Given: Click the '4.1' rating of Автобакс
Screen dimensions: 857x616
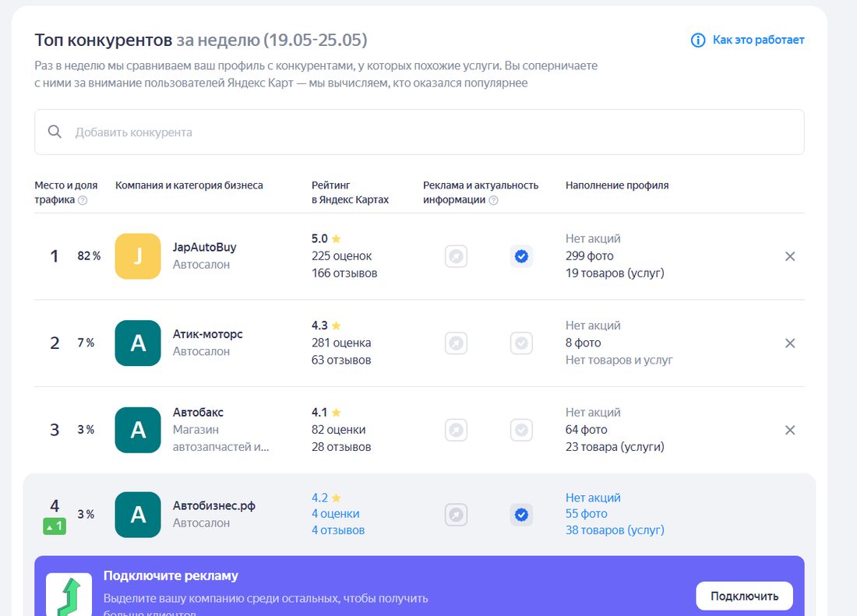Looking at the screenshot, I should (319, 412).
